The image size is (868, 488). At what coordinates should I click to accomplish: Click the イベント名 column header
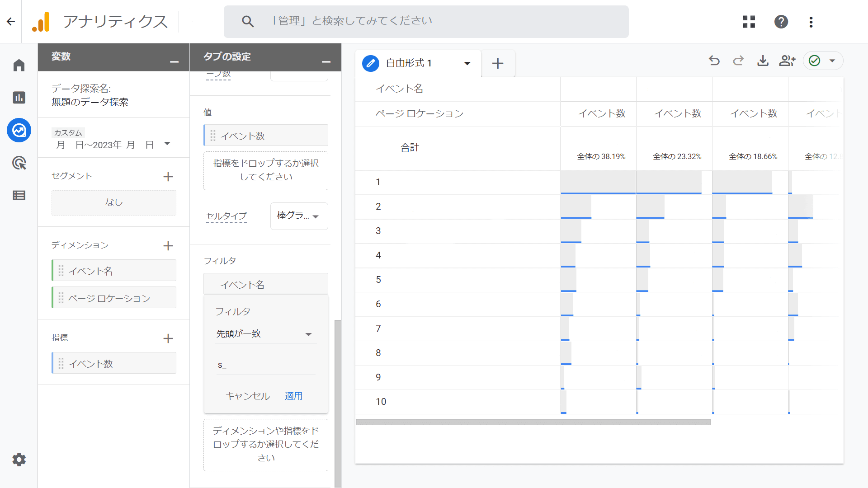[x=400, y=89]
